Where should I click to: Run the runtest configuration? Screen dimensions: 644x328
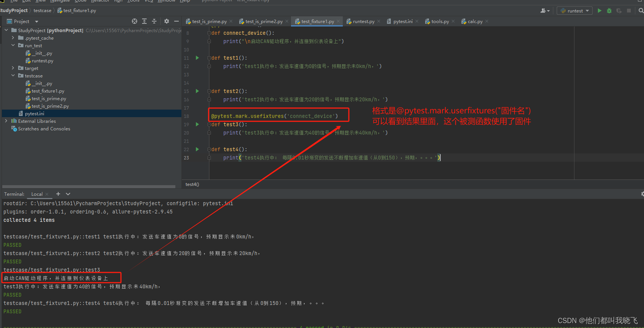click(599, 11)
